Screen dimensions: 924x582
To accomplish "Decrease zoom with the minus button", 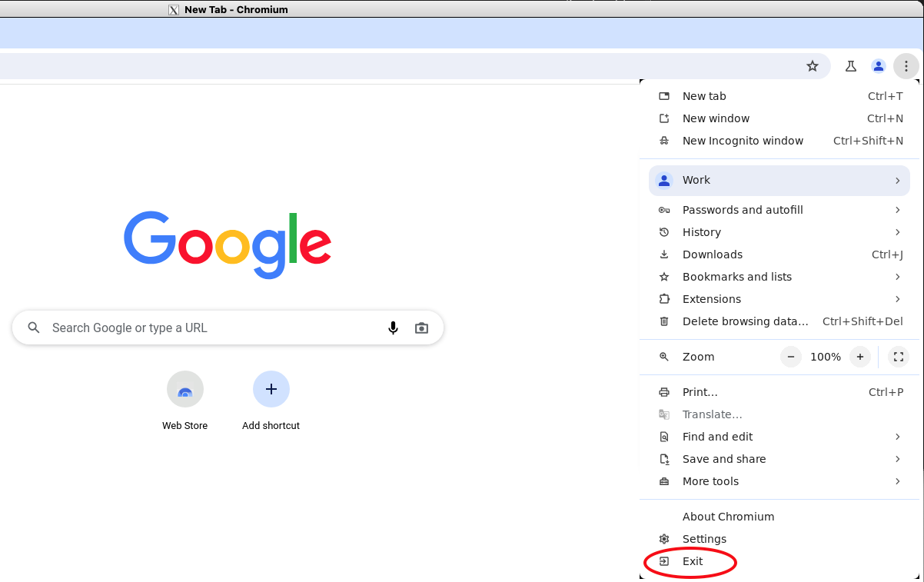I will point(791,357).
